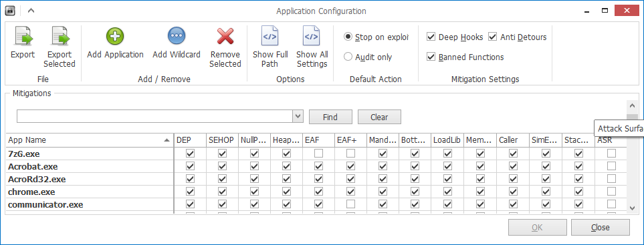
Task: Click the Clear button
Action: pyautogui.click(x=379, y=117)
